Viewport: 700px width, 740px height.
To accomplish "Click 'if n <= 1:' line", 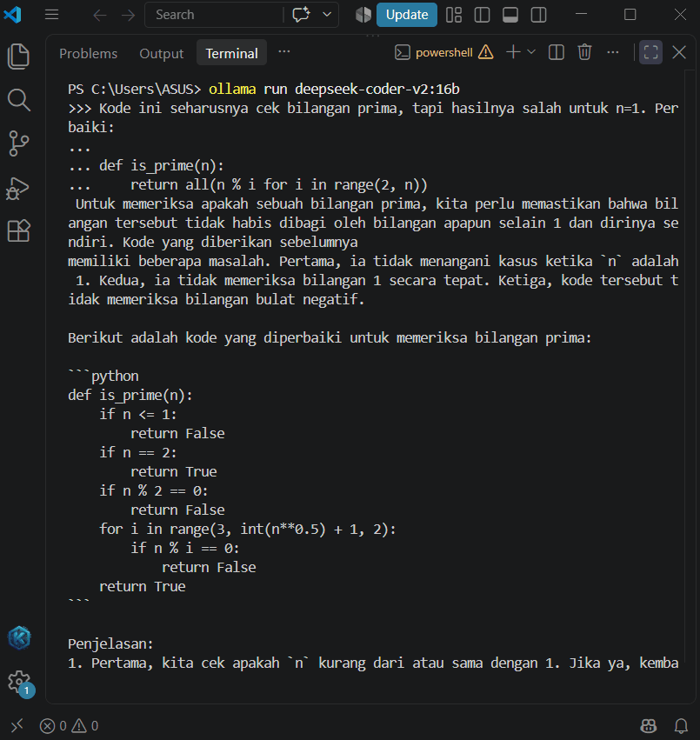I will (x=138, y=415).
